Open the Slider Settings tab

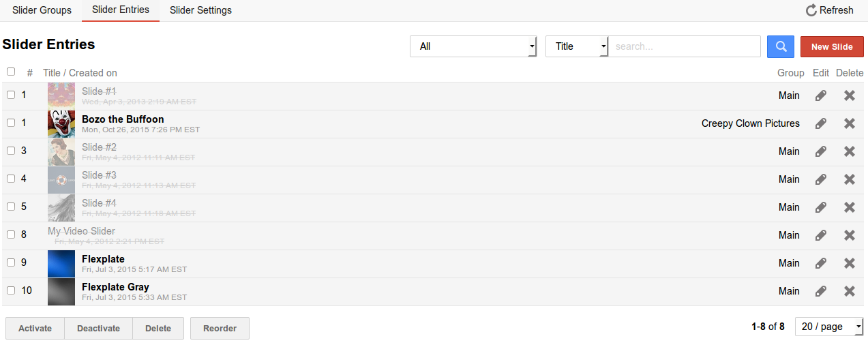coord(200,10)
